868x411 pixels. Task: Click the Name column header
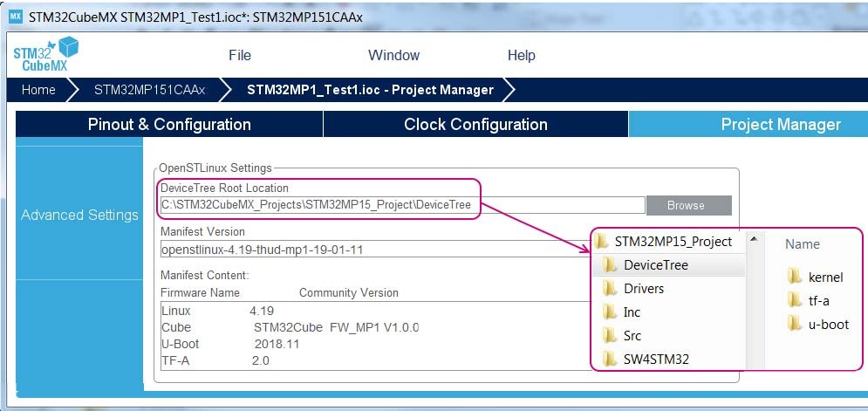pyautogui.click(x=802, y=244)
